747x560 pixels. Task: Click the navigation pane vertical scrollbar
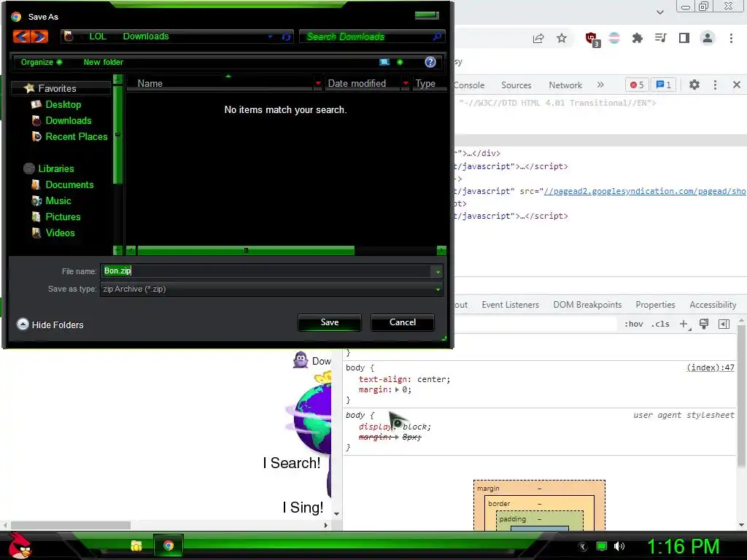pos(117,135)
